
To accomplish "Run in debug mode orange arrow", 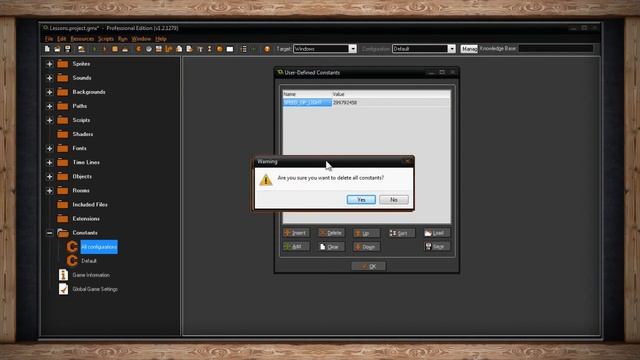I will (x=104, y=49).
